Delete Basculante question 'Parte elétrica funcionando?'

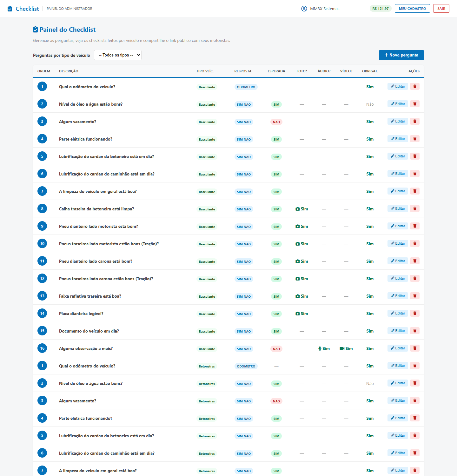(x=415, y=139)
